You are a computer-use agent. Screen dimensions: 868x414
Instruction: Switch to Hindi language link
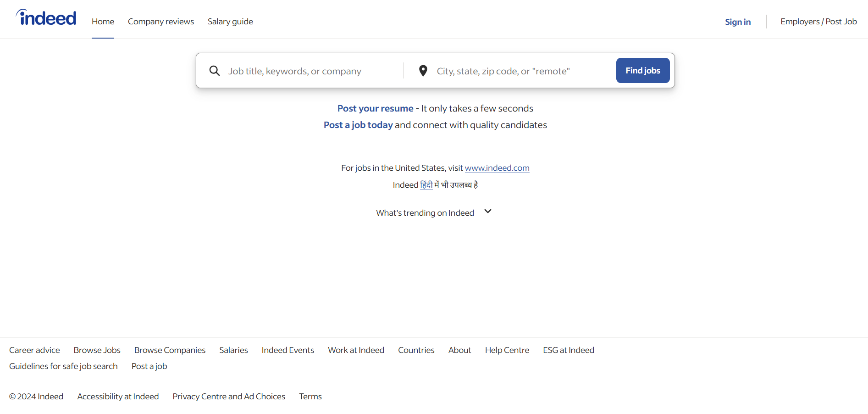pyautogui.click(x=426, y=185)
